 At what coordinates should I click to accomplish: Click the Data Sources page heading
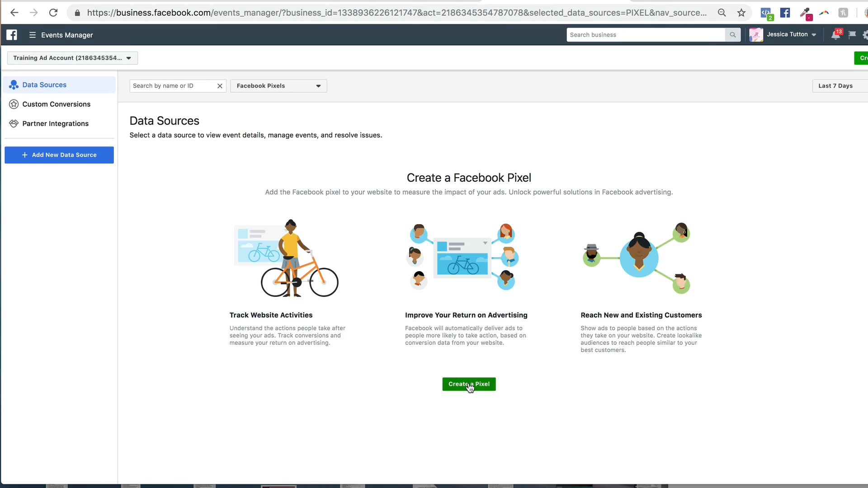(165, 121)
